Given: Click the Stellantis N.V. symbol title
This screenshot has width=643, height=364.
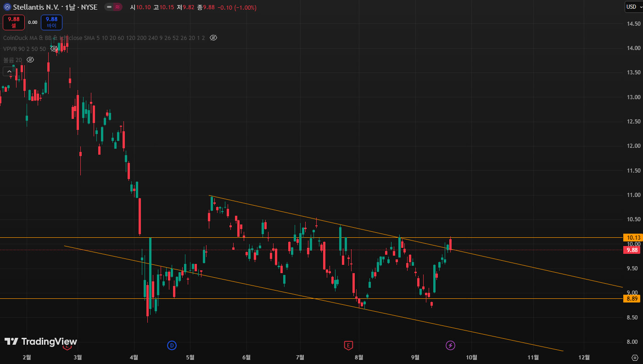Looking at the screenshot, I should 36,7.
